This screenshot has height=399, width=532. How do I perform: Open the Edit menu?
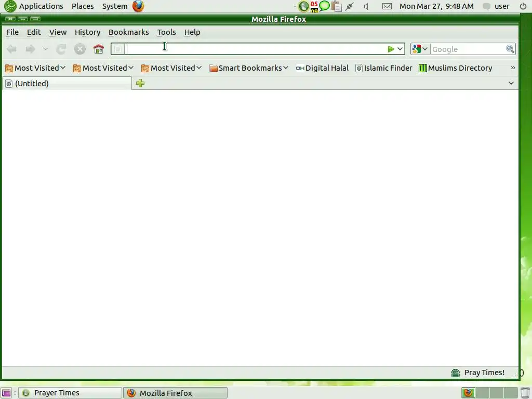[34, 32]
